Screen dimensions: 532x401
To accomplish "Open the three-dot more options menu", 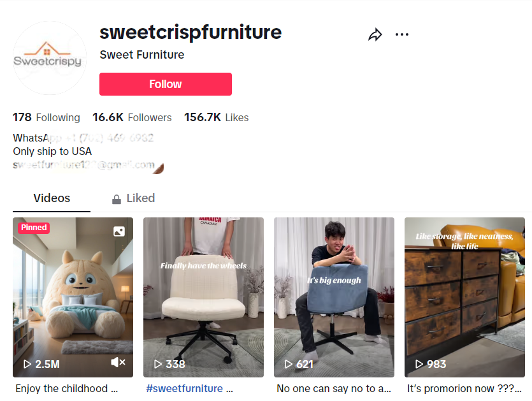I will tap(402, 34).
